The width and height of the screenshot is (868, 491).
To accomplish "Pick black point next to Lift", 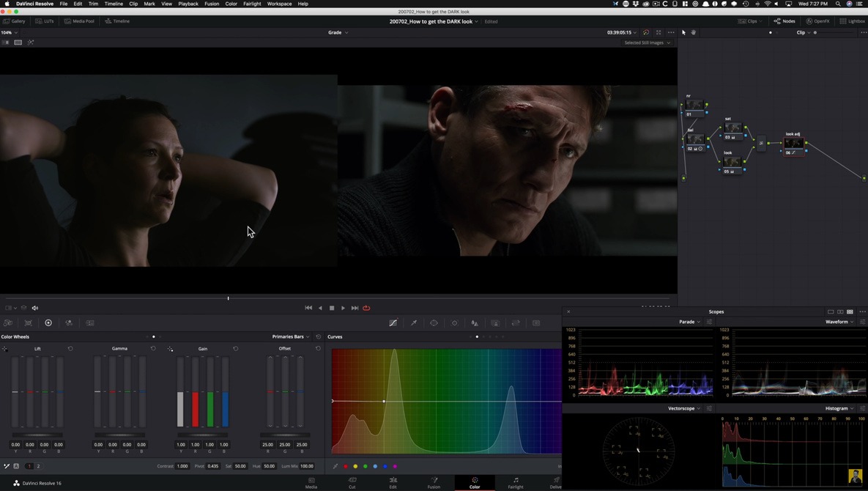I will [5, 349].
